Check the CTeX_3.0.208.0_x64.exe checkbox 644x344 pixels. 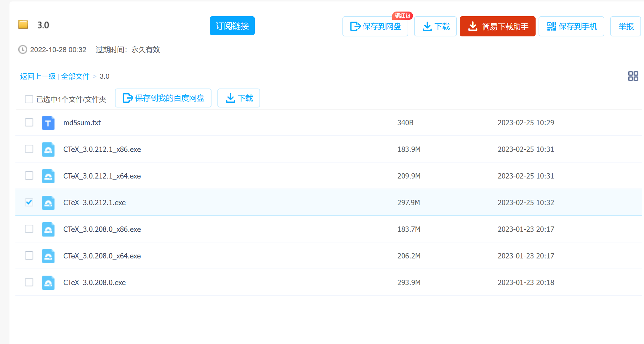[x=29, y=255]
